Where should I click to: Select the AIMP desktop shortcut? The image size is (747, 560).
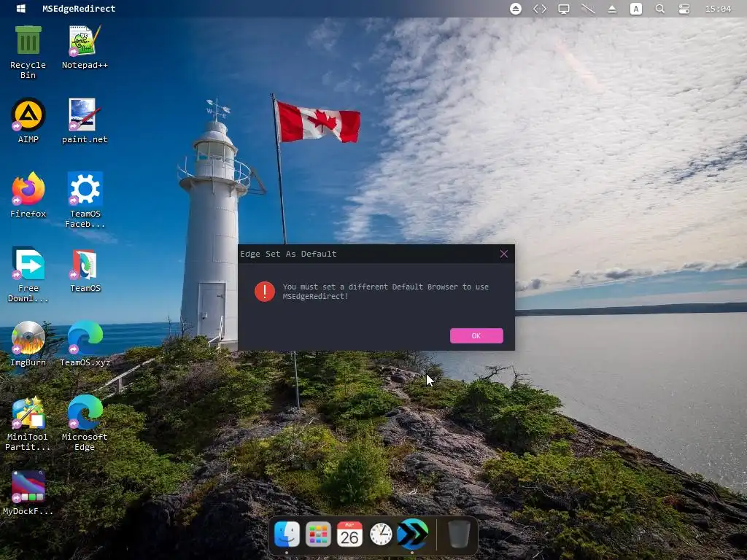[28, 121]
